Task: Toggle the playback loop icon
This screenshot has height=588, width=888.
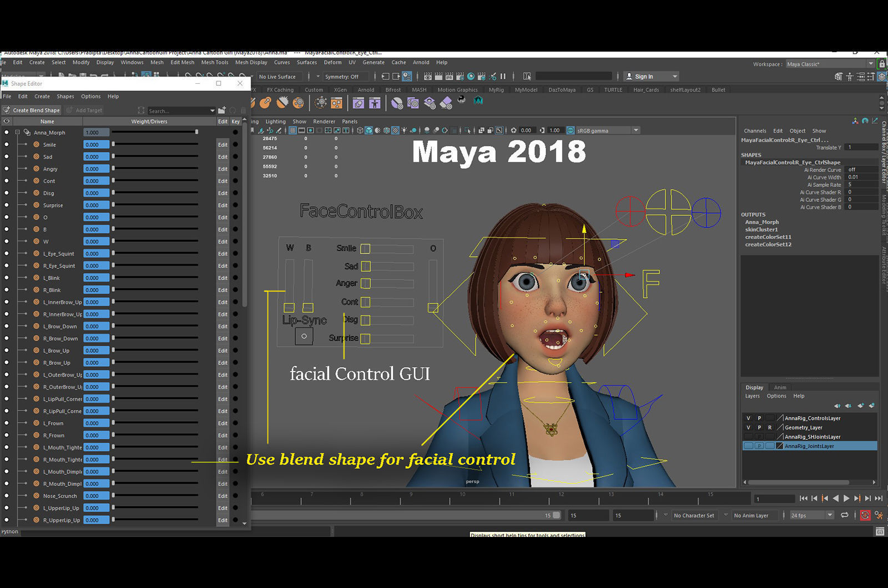Action: click(x=845, y=515)
